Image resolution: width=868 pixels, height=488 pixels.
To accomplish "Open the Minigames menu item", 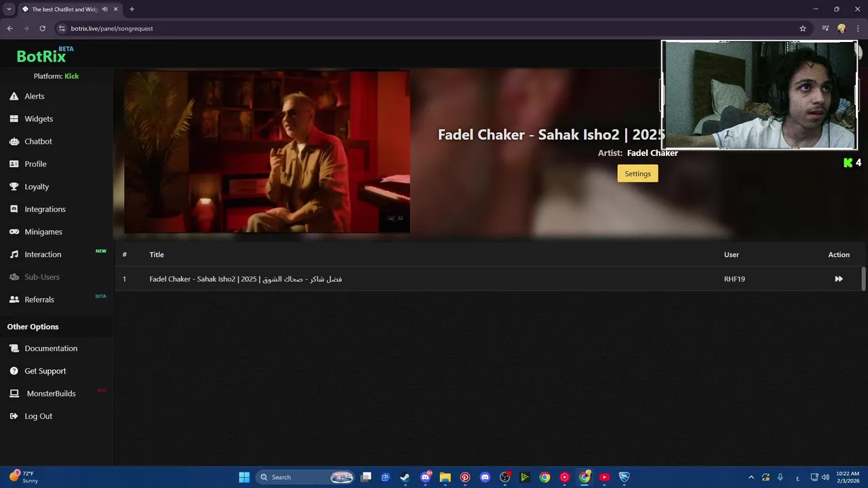I will coord(43,232).
